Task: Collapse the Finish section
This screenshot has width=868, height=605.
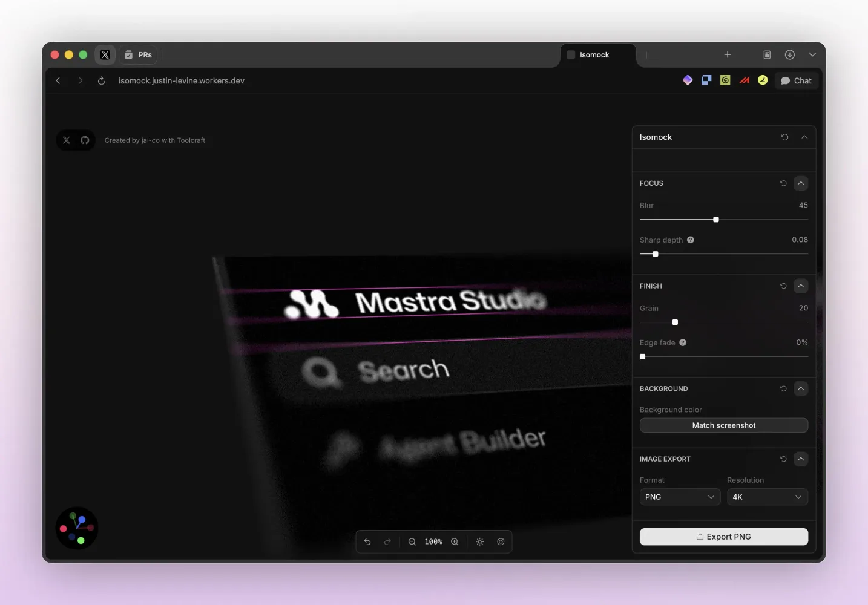Action: tap(801, 286)
